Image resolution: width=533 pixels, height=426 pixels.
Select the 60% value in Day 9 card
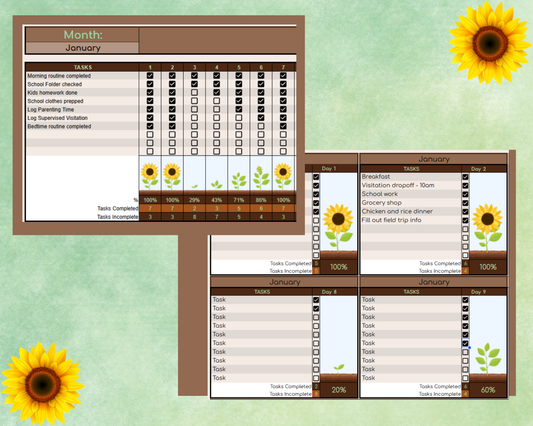(x=488, y=390)
